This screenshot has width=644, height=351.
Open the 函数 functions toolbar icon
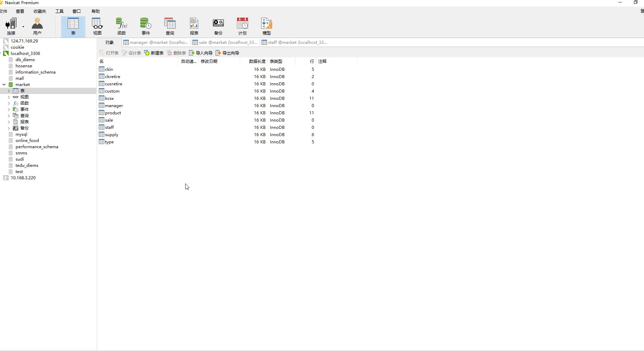point(122,26)
